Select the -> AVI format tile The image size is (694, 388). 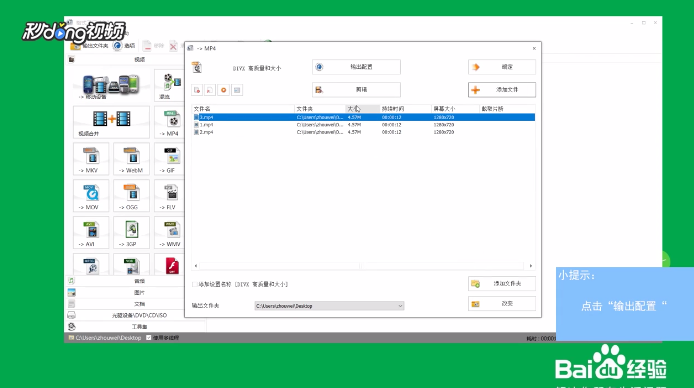click(x=91, y=232)
